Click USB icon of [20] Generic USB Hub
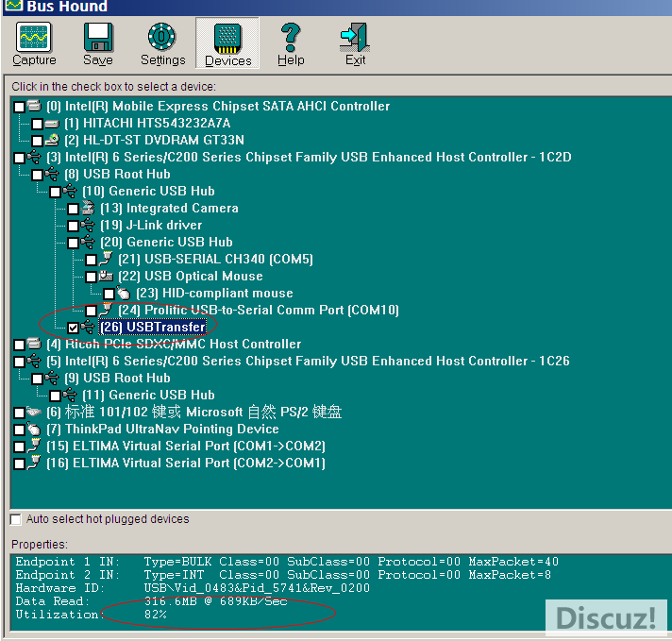Screen dimensions: 672x641 click(x=88, y=242)
